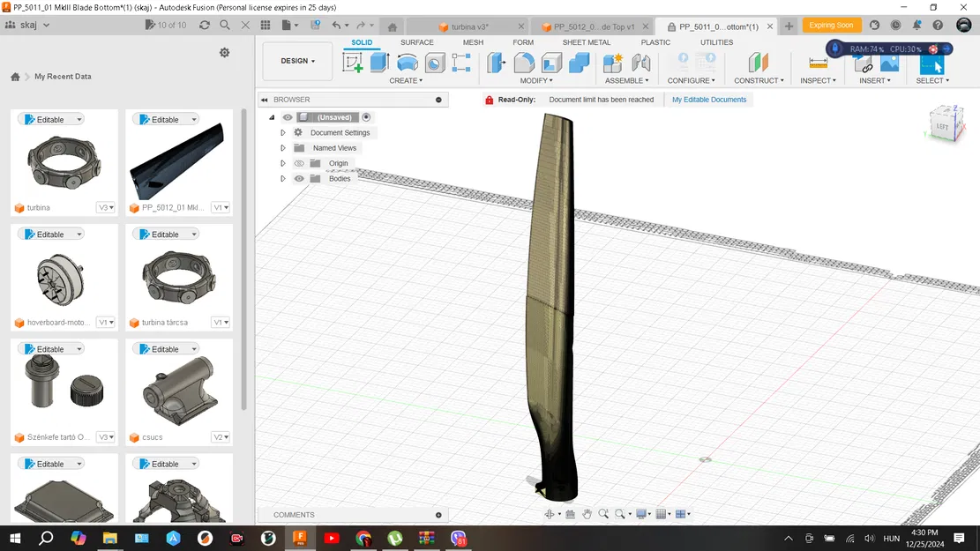Image resolution: width=980 pixels, height=551 pixels.
Task: Toggle visibility of the Unsaved root component
Action: tap(288, 117)
